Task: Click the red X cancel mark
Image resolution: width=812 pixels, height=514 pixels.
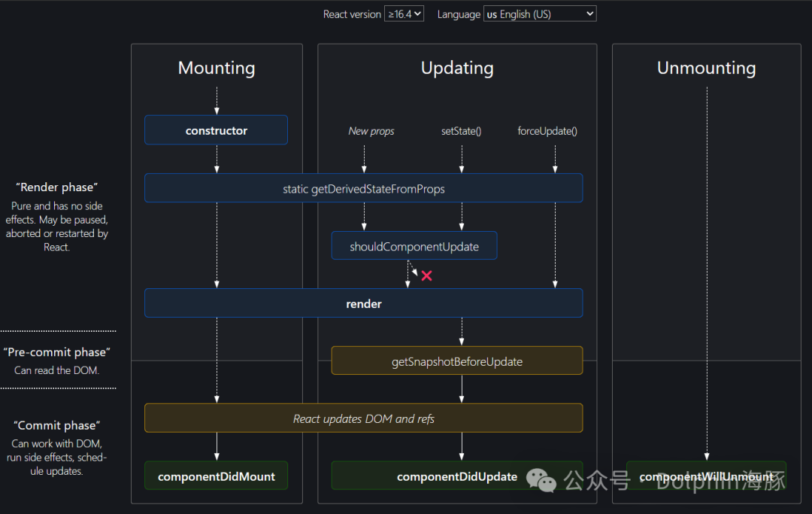Action: click(x=427, y=275)
